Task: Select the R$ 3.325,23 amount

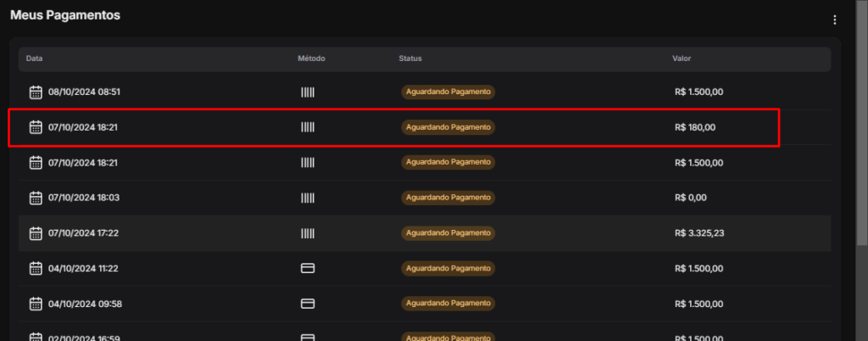Action: 699,232
